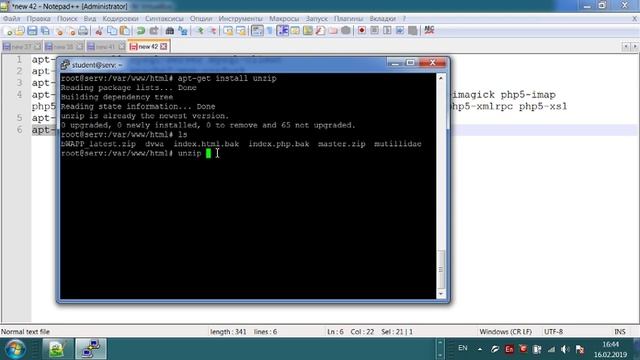Click the Undo green arrow icon
The height and width of the screenshot is (360, 640).
coord(141,31)
